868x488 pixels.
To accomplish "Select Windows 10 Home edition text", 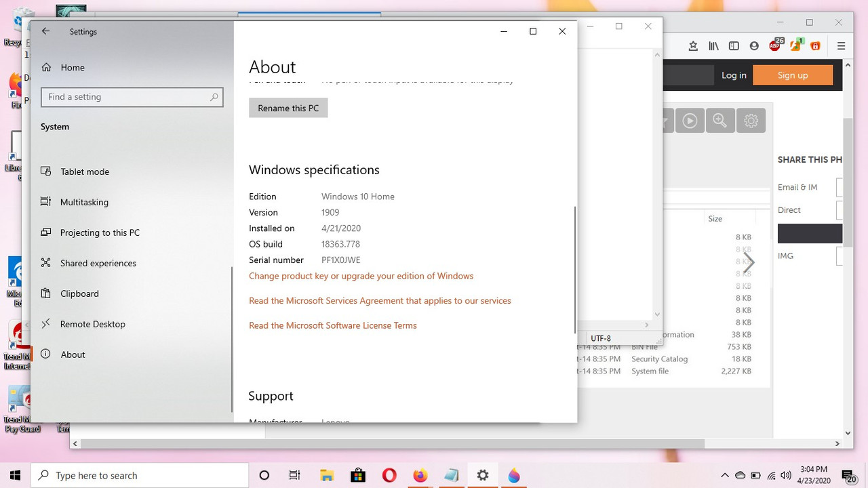I will (x=357, y=197).
